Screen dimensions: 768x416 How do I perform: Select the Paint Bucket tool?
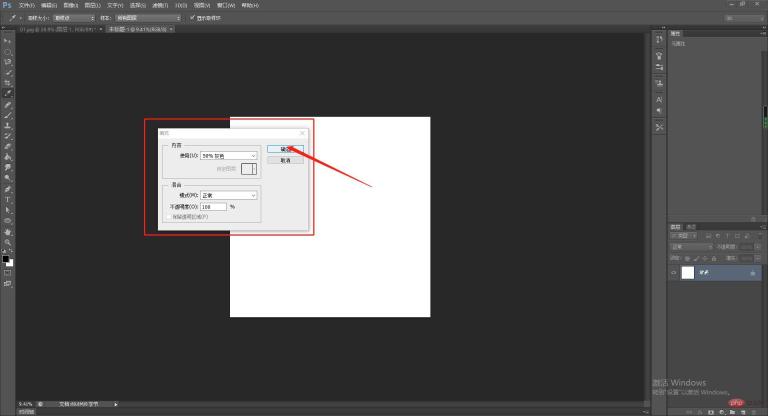[x=7, y=157]
